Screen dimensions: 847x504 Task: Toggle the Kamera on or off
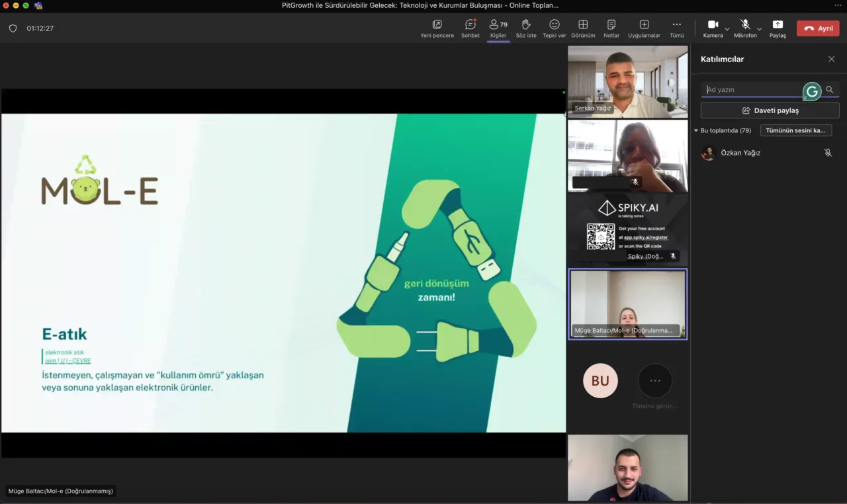(x=713, y=28)
